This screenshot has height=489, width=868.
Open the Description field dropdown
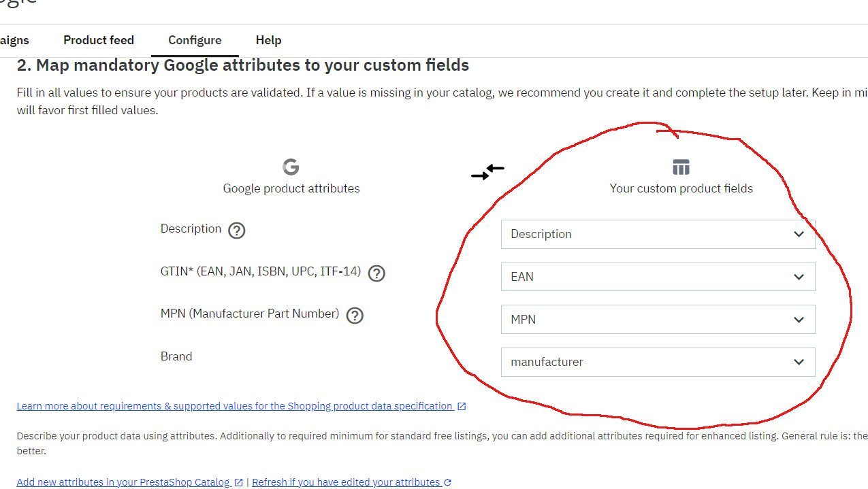pos(658,234)
